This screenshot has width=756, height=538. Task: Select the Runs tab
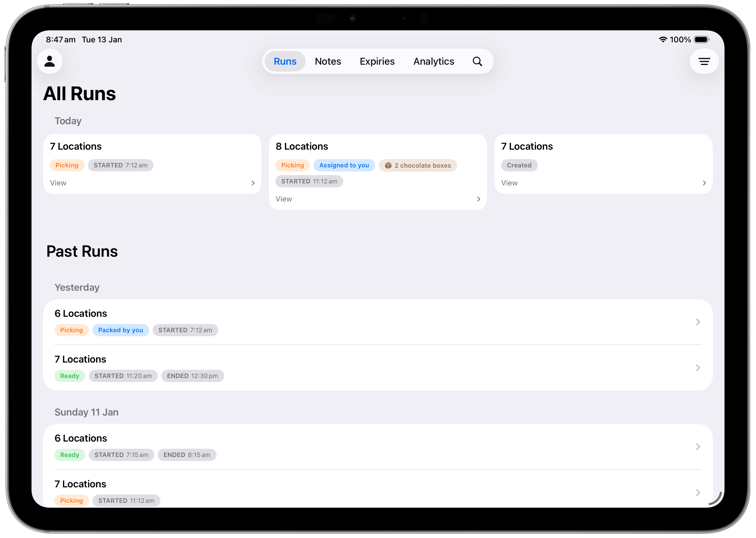point(285,61)
